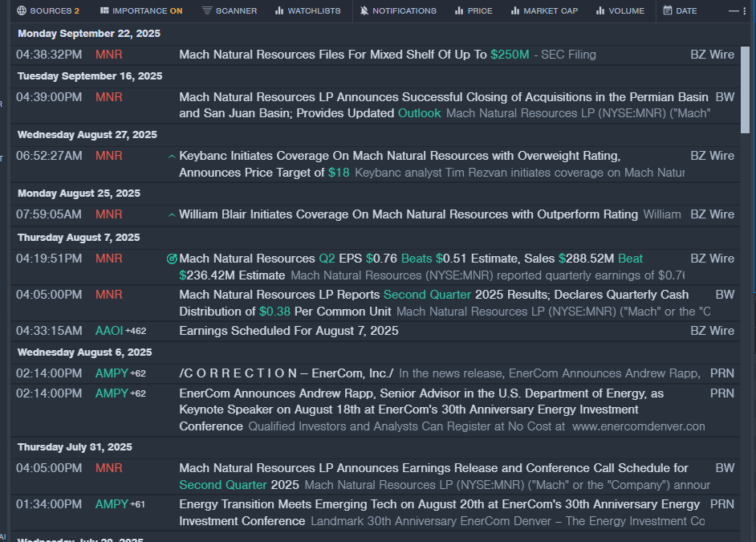
Task: Open the www.enercomdenver.com link
Action: pyautogui.click(x=639, y=426)
